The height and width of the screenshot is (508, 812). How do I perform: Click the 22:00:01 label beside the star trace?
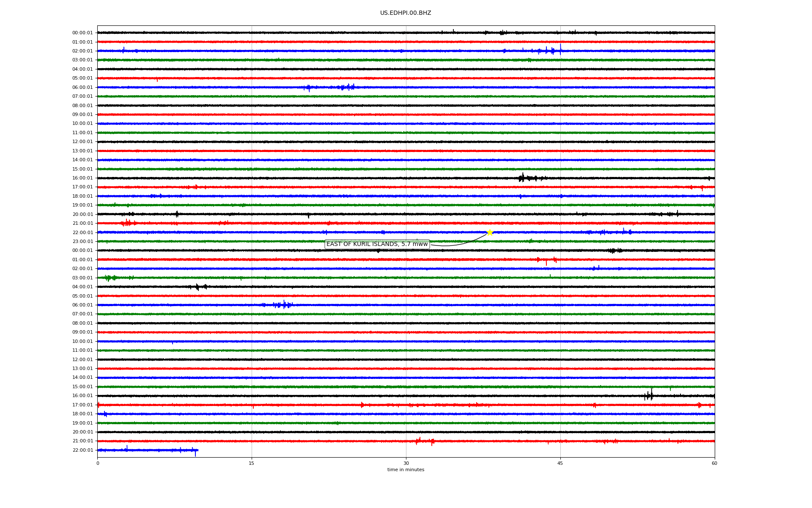(82, 232)
